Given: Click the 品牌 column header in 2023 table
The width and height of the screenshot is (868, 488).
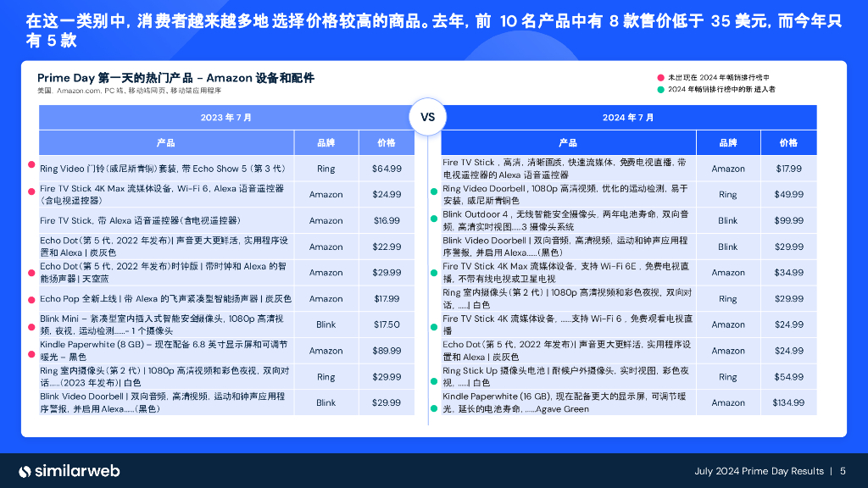Looking at the screenshot, I should (x=325, y=143).
